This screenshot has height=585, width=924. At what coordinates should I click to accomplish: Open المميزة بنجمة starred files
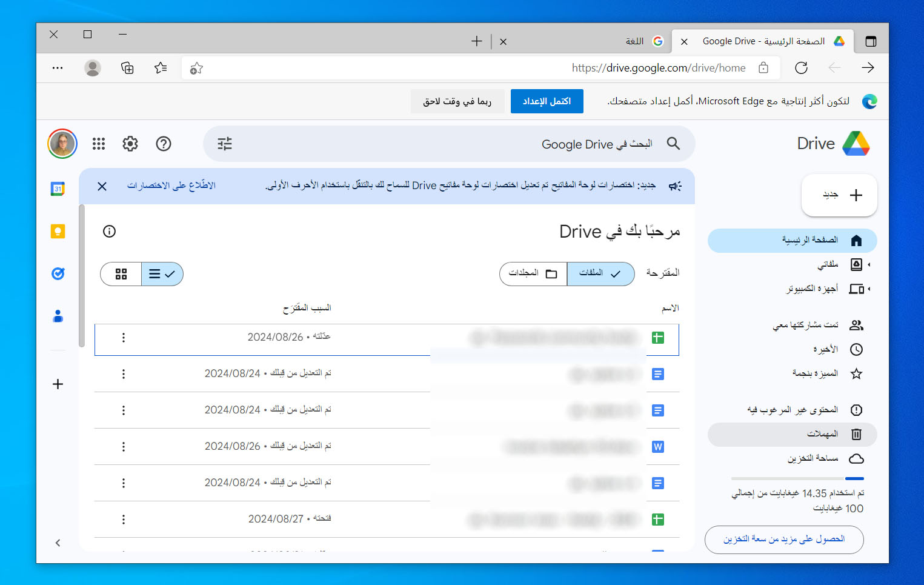point(793,374)
